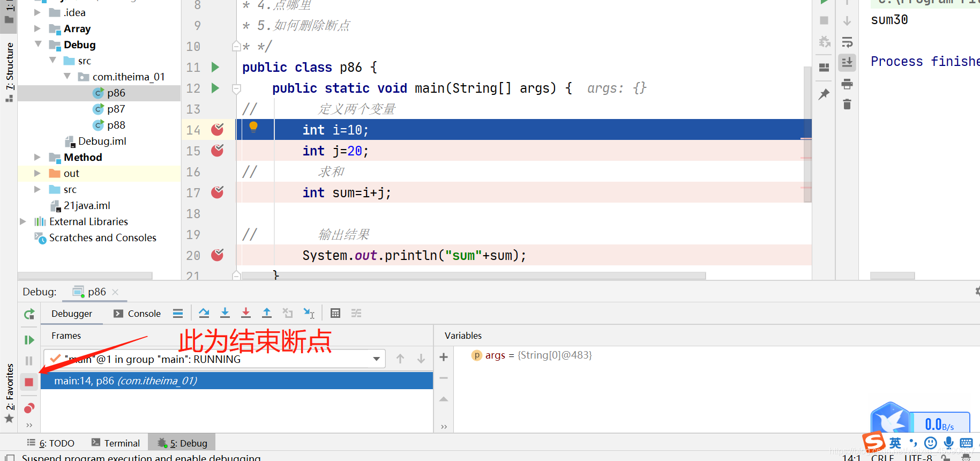Viewport: 980px width, 461px height.
Task: Click Step Over debugger icon
Action: (204, 313)
